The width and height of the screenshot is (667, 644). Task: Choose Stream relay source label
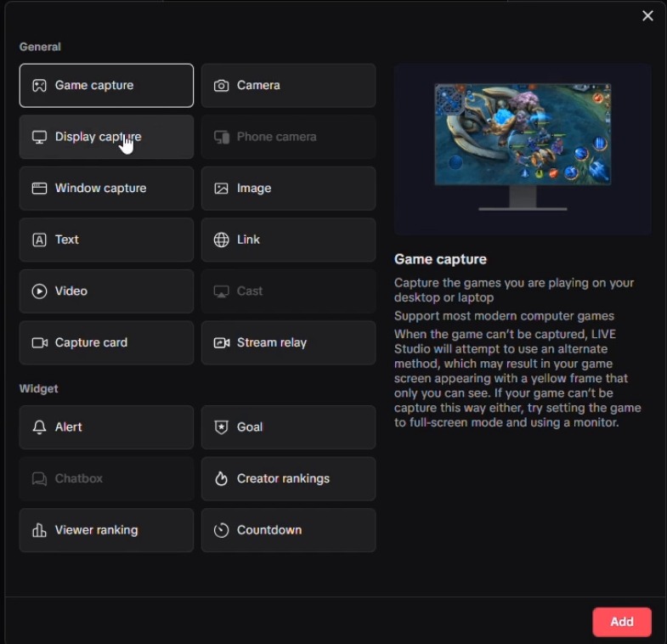point(271,343)
